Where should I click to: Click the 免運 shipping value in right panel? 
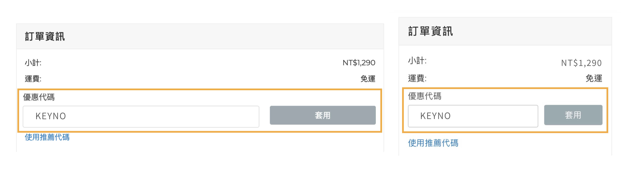594,78
